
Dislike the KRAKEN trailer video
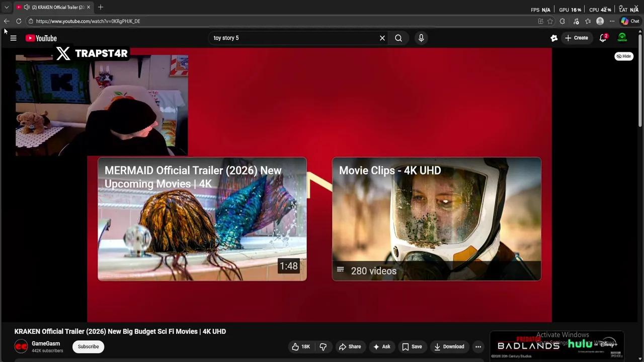[x=323, y=346]
